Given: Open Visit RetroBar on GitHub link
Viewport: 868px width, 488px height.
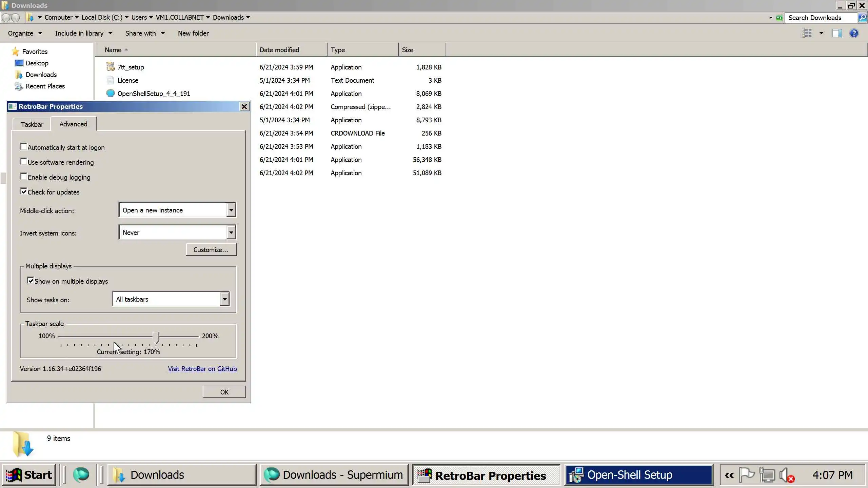Looking at the screenshot, I should [x=202, y=369].
